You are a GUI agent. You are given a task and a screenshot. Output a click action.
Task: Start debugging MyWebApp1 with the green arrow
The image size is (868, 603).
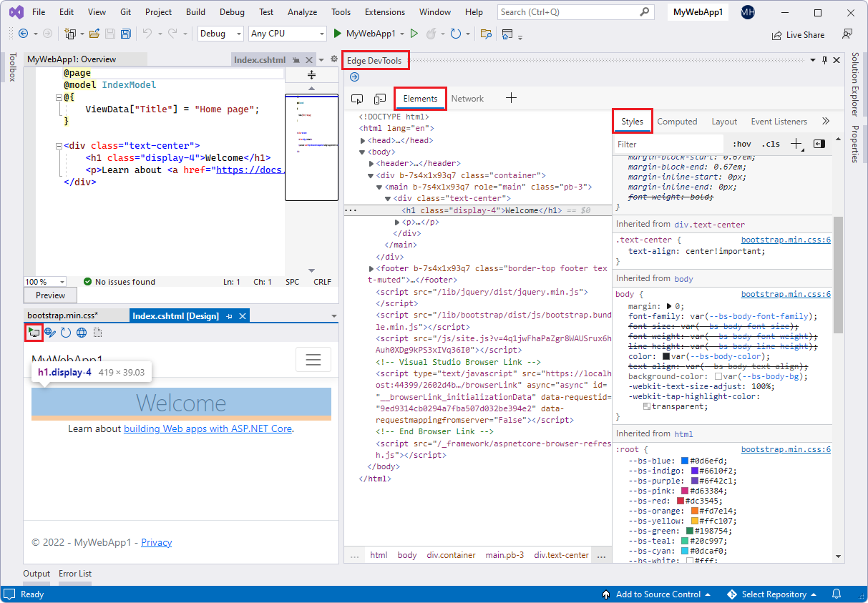pyautogui.click(x=336, y=33)
